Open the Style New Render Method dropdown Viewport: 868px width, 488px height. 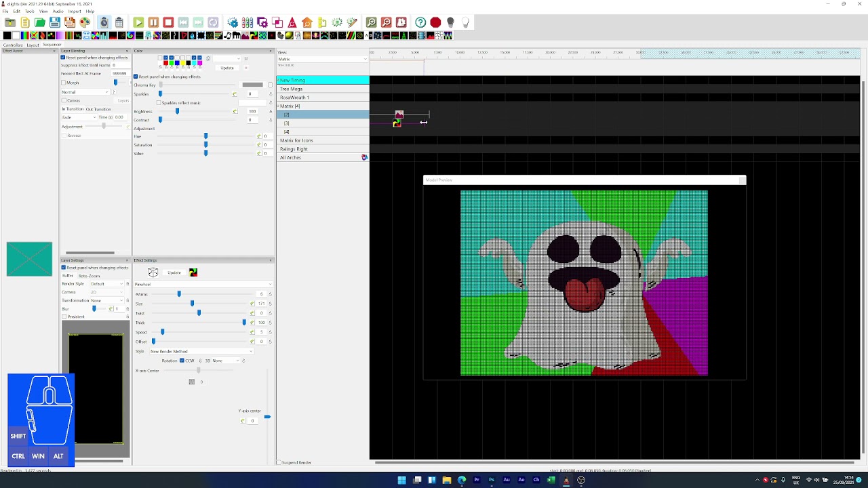(x=201, y=351)
